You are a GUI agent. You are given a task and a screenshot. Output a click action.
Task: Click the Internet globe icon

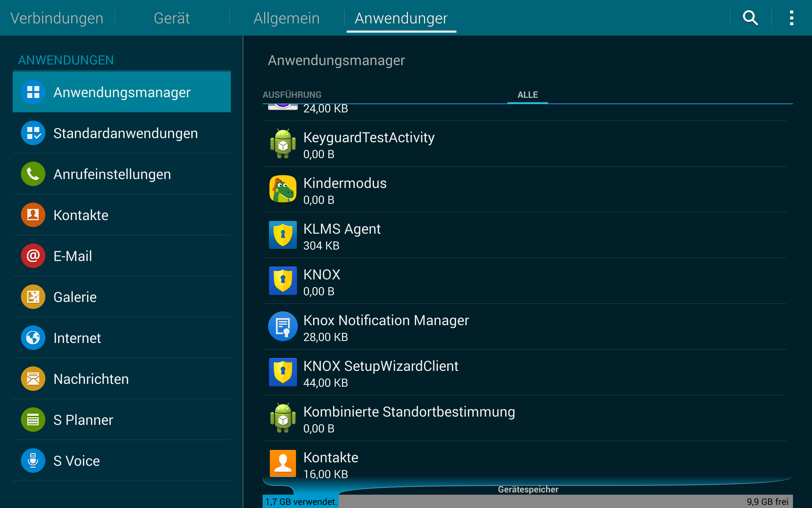pos(33,338)
